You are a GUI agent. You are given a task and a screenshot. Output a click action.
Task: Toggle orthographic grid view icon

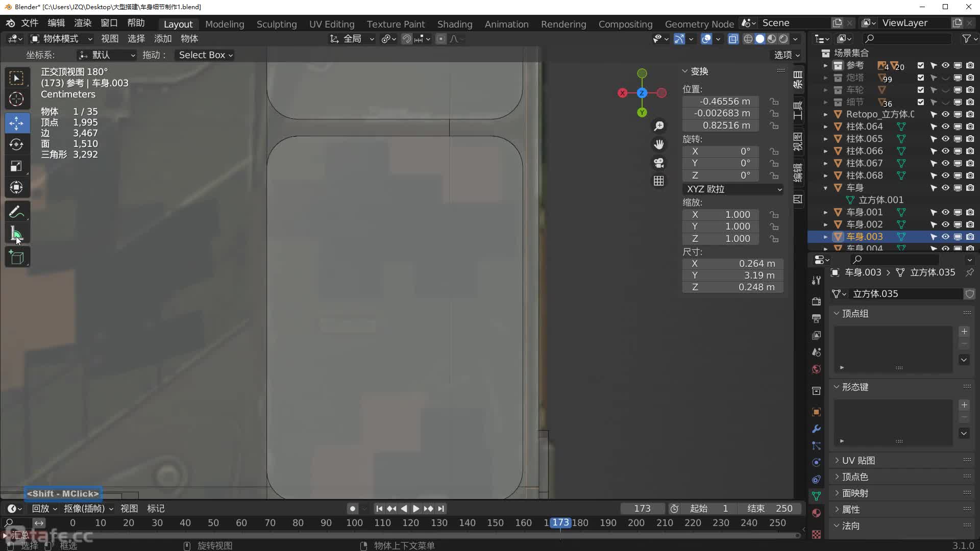pos(659,181)
